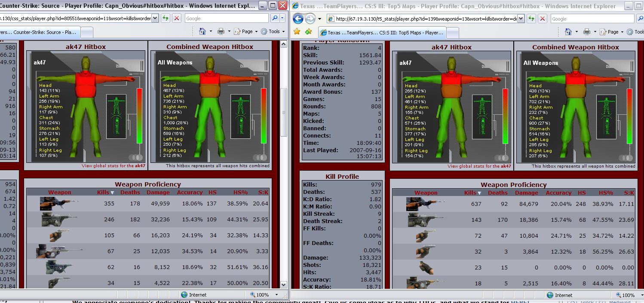Image resolution: width=644 pixels, height=303 pixels.
Task: Expand Home dropdown arrow in Texas TeamPlayers window
Action: [576, 32]
